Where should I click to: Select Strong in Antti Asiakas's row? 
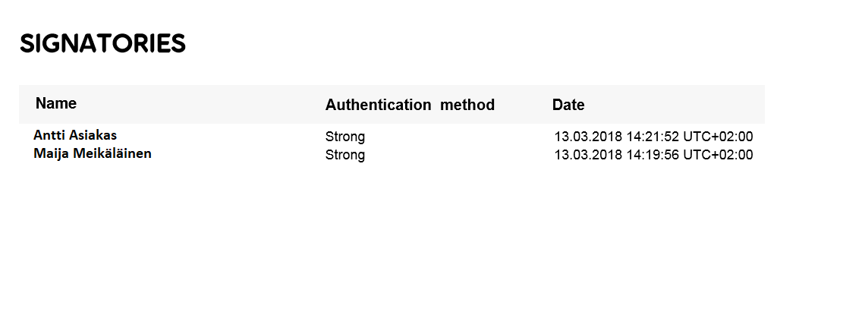(345, 137)
